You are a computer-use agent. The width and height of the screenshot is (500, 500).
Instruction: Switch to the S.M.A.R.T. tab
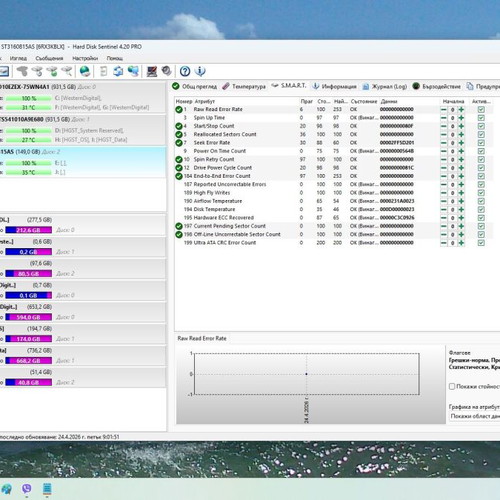[x=289, y=86]
